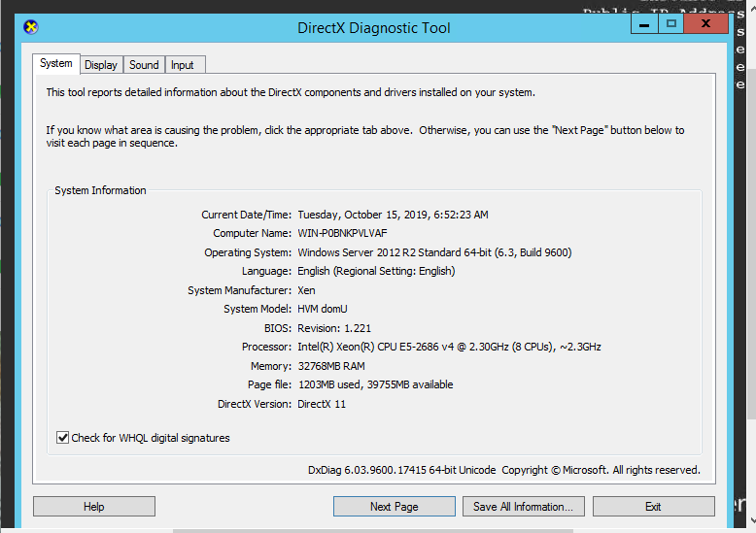Open the Help button
756x533 pixels.
click(x=94, y=507)
